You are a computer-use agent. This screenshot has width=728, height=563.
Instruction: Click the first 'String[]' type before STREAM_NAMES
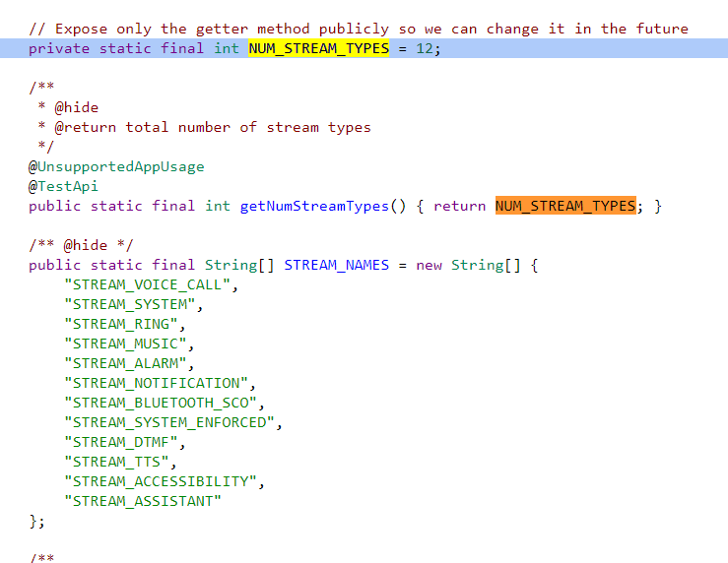(239, 265)
